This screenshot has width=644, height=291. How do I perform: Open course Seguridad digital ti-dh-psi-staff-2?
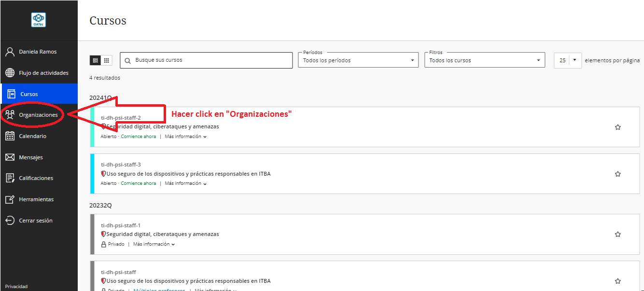coord(162,126)
